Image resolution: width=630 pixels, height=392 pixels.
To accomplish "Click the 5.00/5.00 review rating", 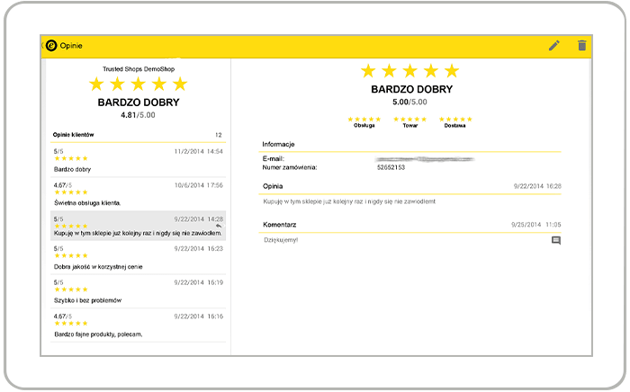I will pos(410,102).
